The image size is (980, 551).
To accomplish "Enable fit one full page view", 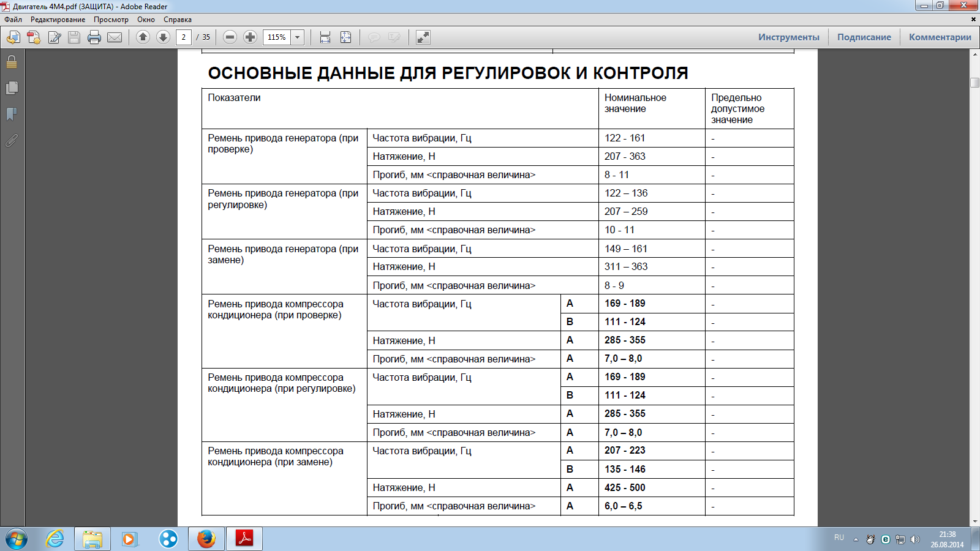I will click(x=345, y=37).
